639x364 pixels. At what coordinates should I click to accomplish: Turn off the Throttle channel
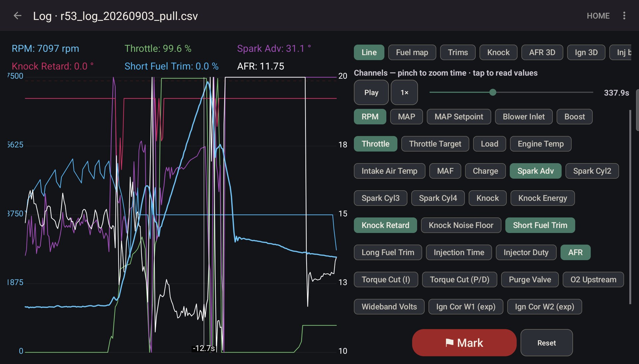pyautogui.click(x=375, y=144)
